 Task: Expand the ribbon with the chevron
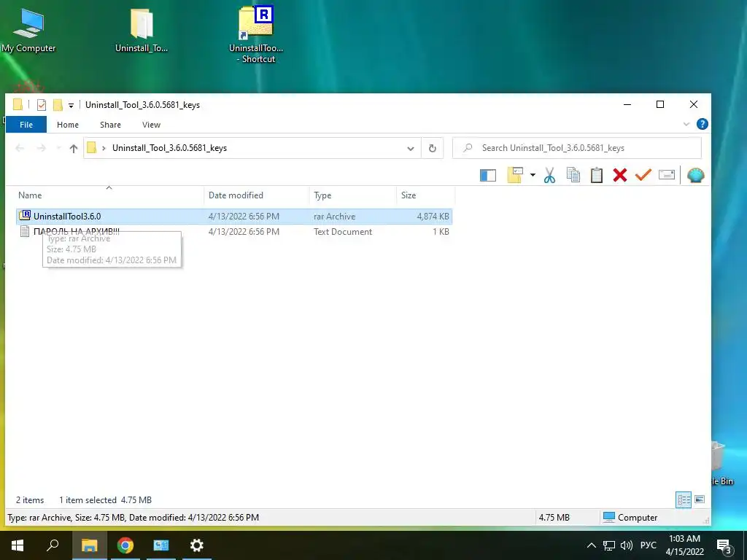686,124
